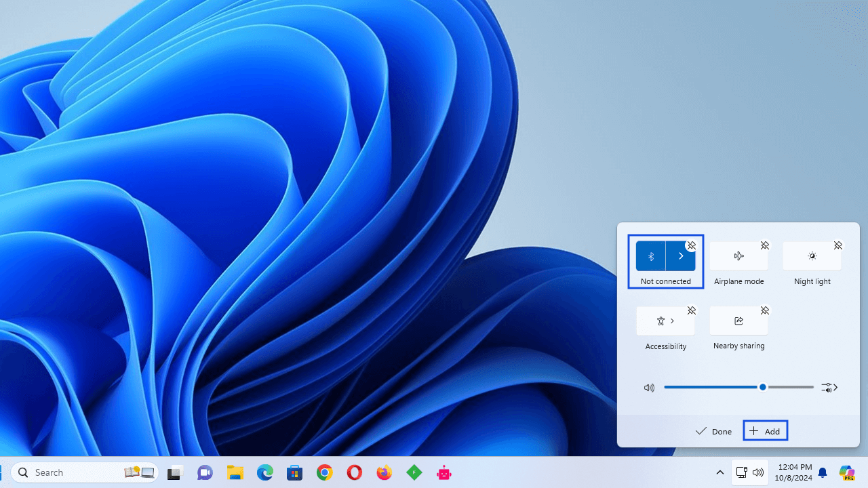
Task: Launch Google Chrome from the taskbar
Action: pos(324,472)
